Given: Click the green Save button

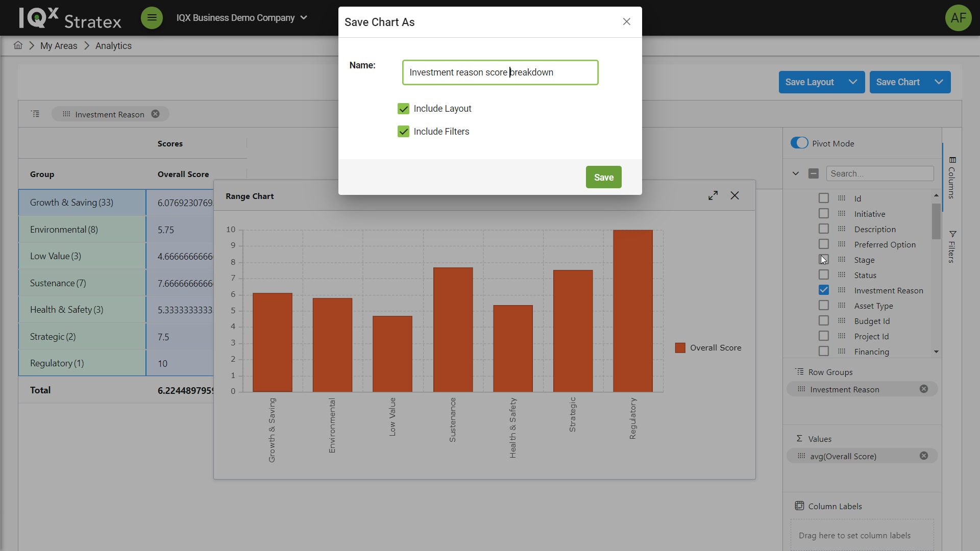Looking at the screenshot, I should tap(603, 178).
